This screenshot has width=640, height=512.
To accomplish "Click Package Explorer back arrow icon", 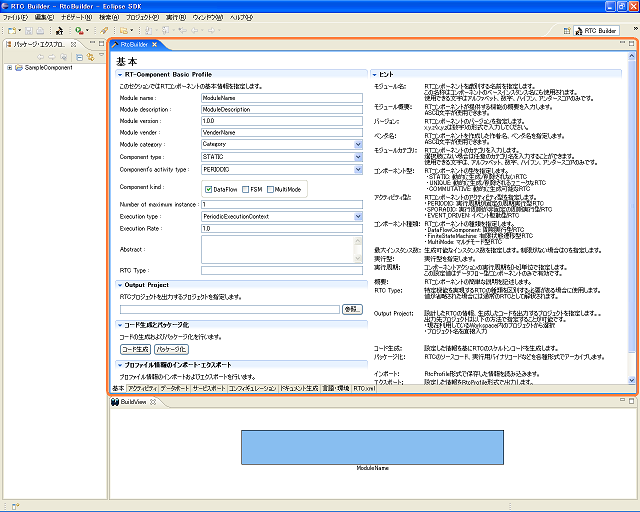I will tap(40, 57).
